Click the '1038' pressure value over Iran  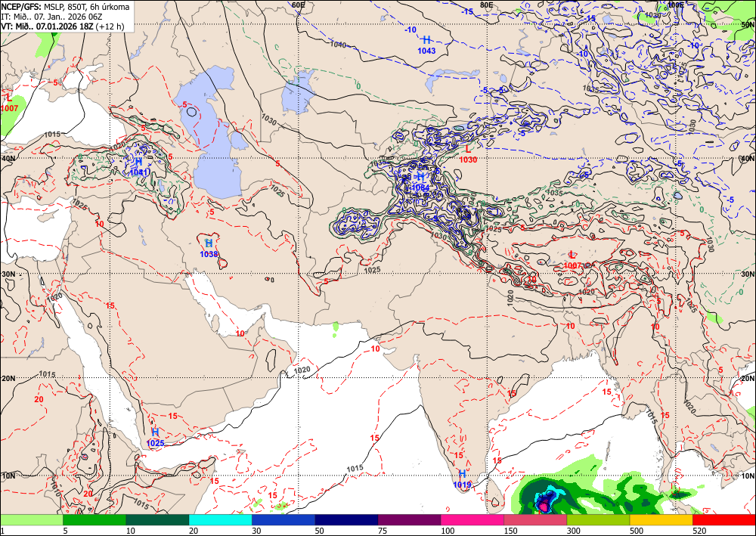pos(209,254)
